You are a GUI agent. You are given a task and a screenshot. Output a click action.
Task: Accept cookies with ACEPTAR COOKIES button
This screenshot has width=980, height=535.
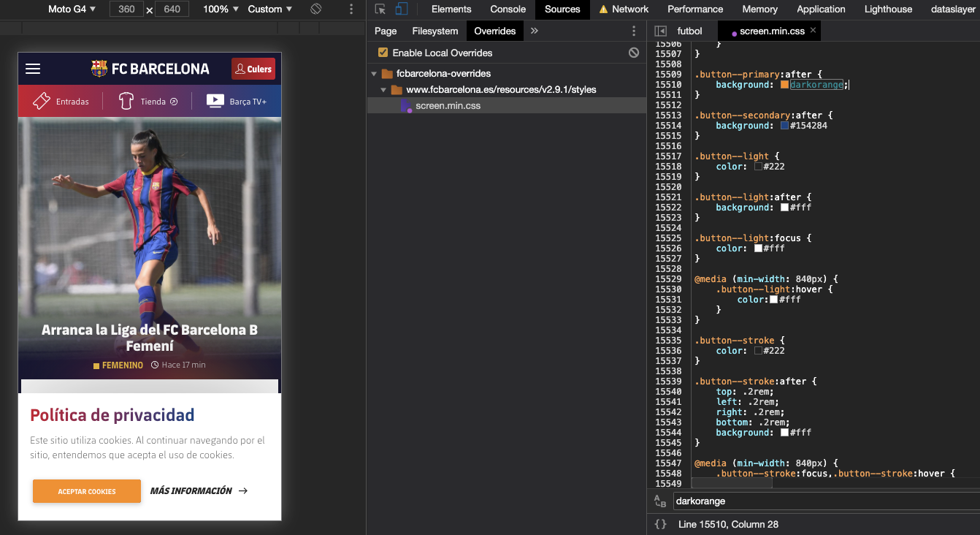(87, 491)
